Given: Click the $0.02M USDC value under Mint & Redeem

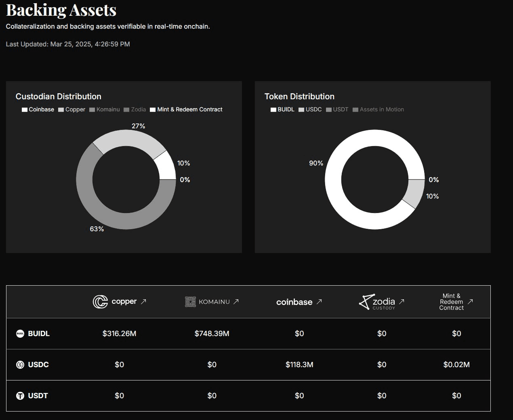Looking at the screenshot, I should [456, 365].
